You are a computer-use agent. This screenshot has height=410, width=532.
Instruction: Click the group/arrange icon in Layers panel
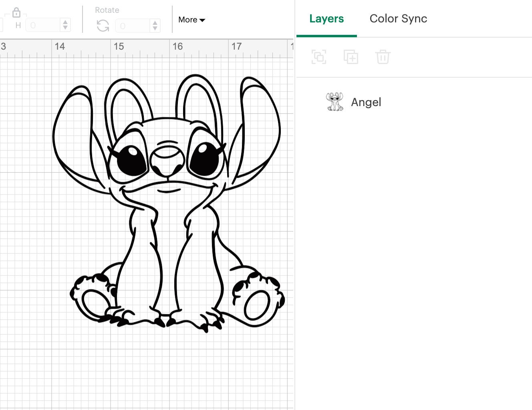click(318, 57)
